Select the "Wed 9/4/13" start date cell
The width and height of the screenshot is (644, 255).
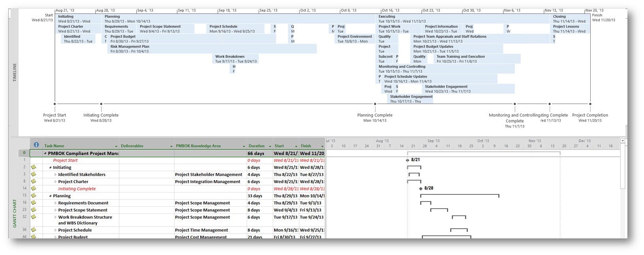coord(286,210)
